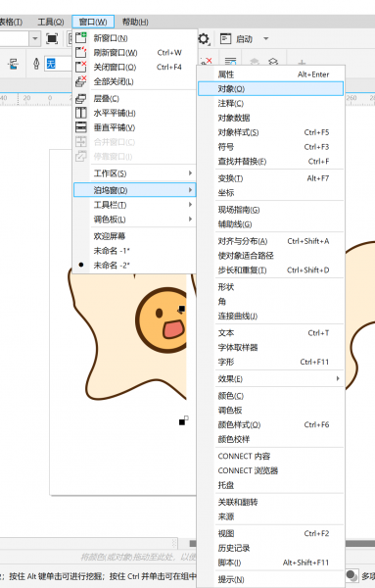Open 连接曲线(J) docker
The image size is (375, 588).
270,317
